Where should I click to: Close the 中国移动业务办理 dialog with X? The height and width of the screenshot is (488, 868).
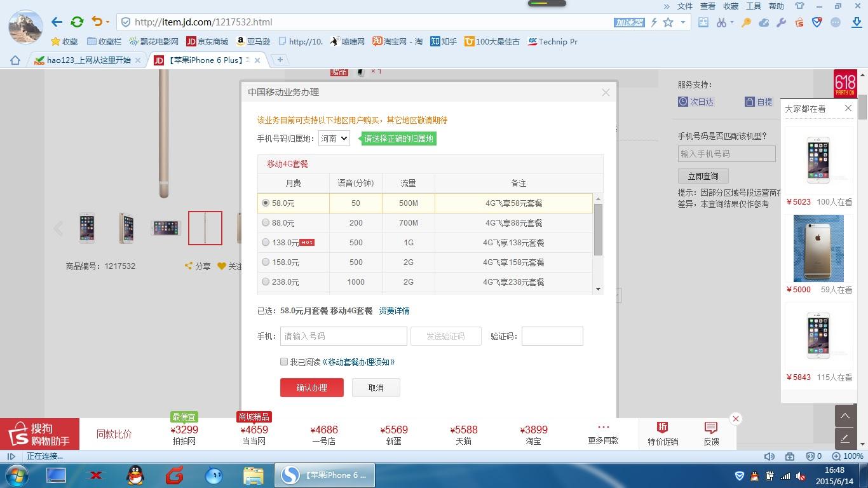606,92
